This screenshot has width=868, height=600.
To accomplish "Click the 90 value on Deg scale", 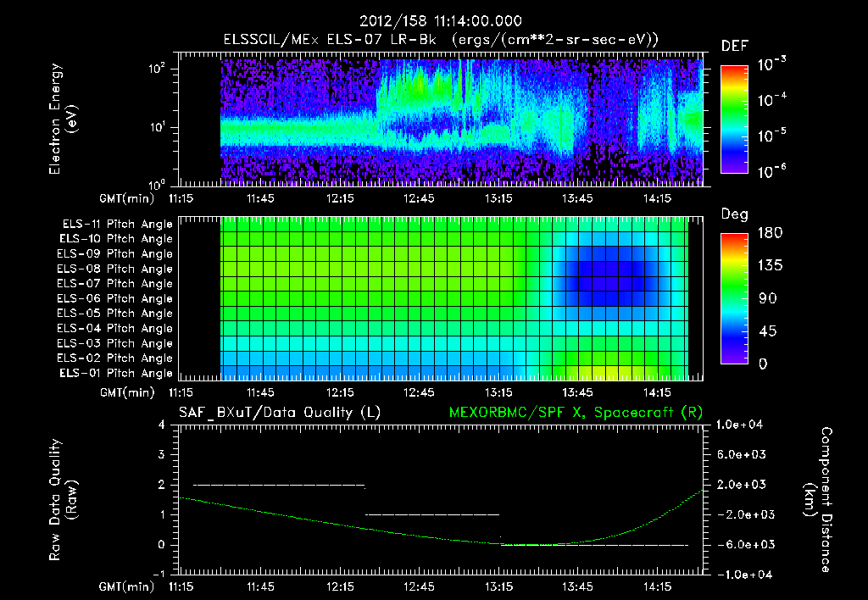I will click(x=768, y=299).
